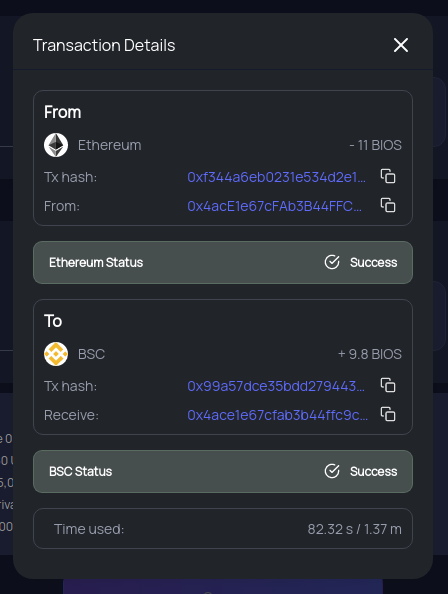Click the BSC Status bar
Viewport: 448px width, 594px height.
pyautogui.click(x=223, y=472)
